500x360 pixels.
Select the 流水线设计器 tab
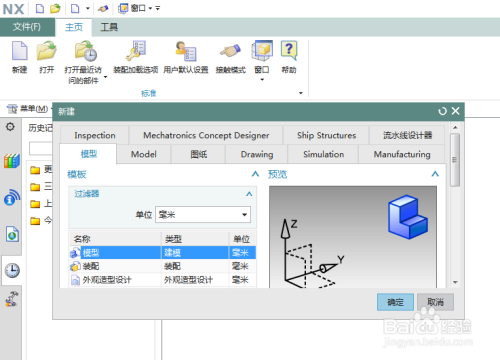point(407,135)
